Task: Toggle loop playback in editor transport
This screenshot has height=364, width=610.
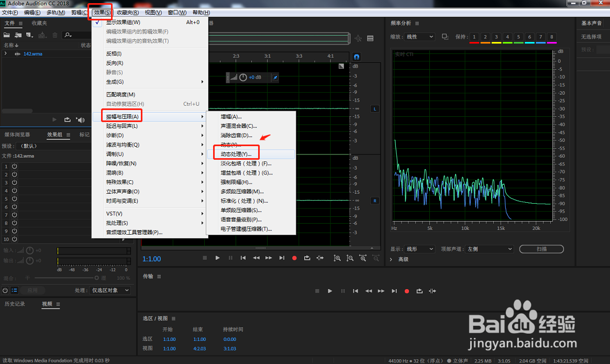Action: [307, 258]
